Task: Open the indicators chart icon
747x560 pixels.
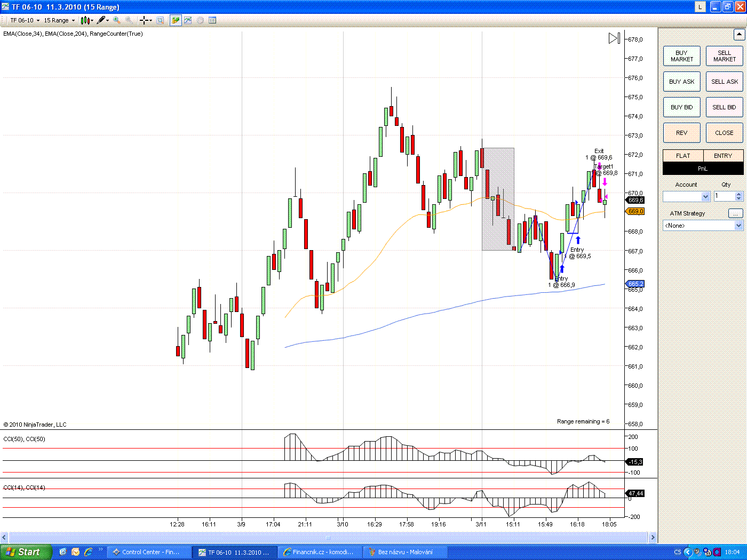Action: coord(188,20)
